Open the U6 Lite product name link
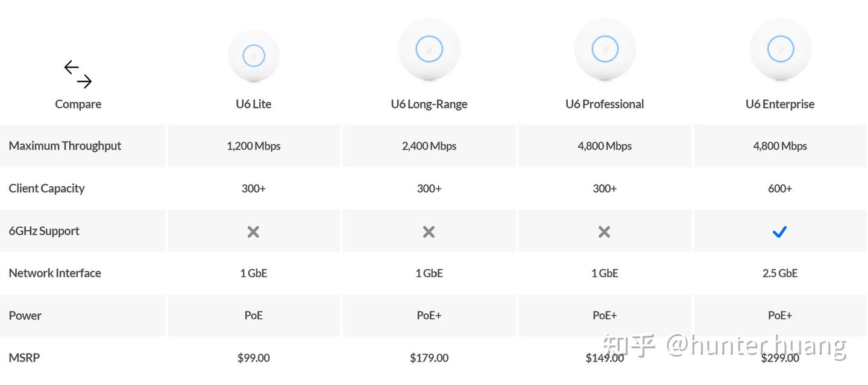 click(254, 104)
